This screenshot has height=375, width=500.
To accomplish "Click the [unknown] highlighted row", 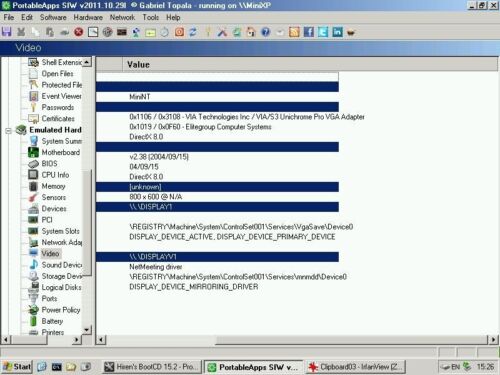I will click(217, 187).
